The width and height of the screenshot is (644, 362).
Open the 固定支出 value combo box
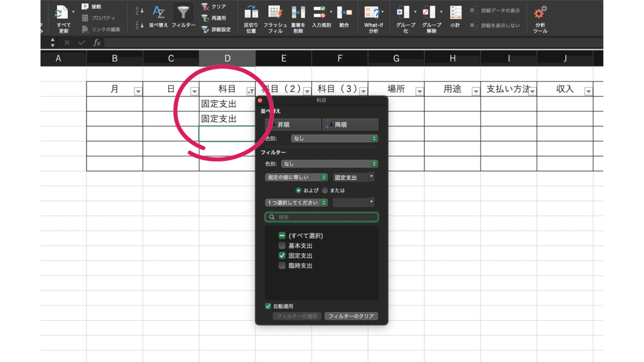pyautogui.click(x=354, y=177)
